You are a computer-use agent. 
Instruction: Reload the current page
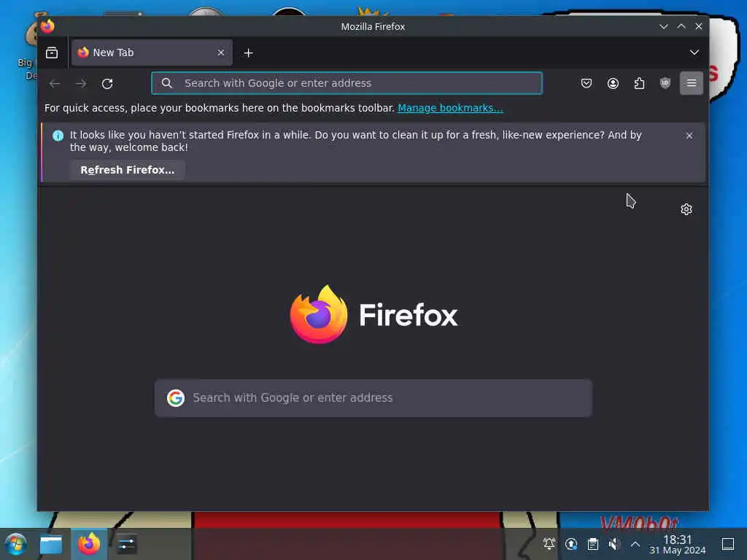pyautogui.click(x=107, y=84)
